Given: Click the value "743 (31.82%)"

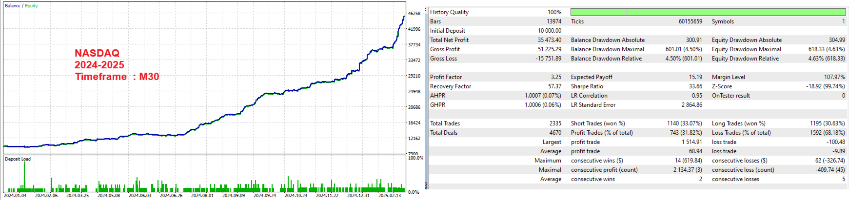Looking at the screenshot, I should [686, 133].
